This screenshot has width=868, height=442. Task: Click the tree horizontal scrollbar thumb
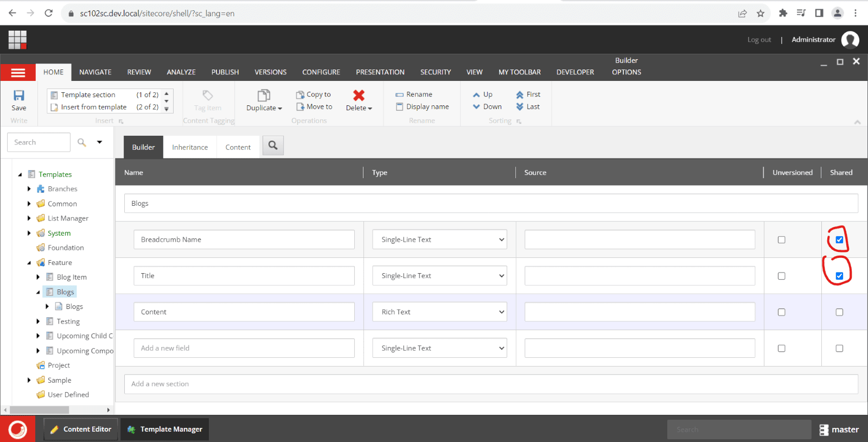coord(39,410)
